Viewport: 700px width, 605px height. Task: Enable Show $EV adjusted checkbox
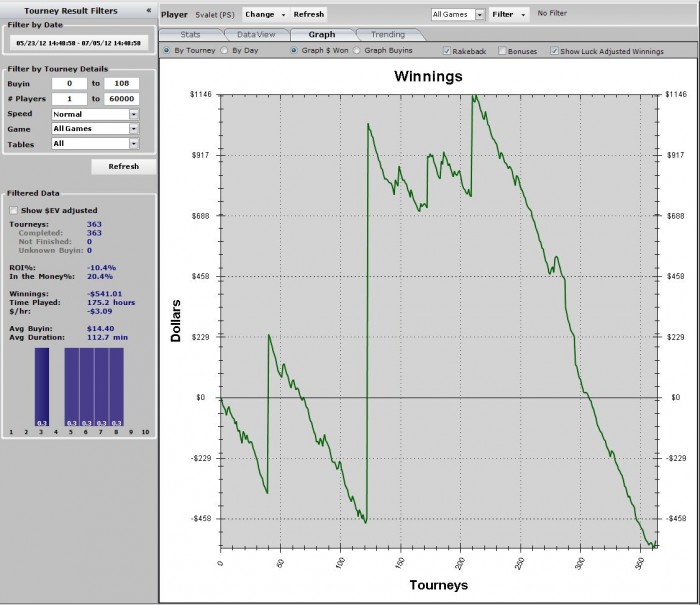point(13,210)
